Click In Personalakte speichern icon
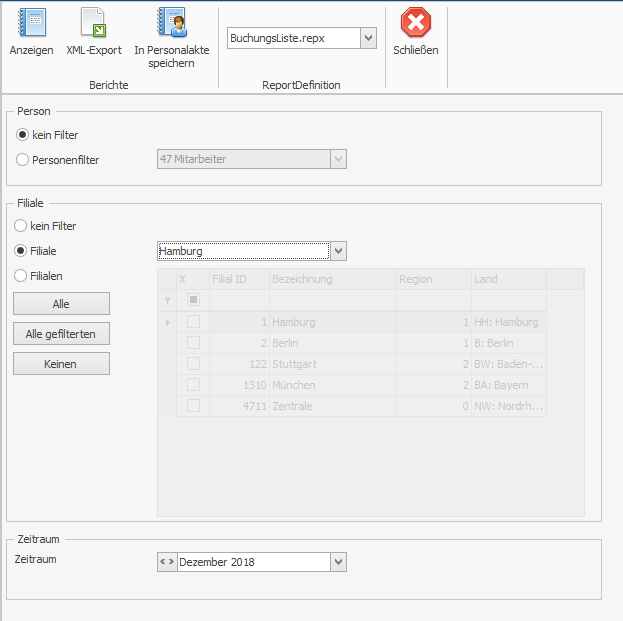 click(x=171, y=23)
